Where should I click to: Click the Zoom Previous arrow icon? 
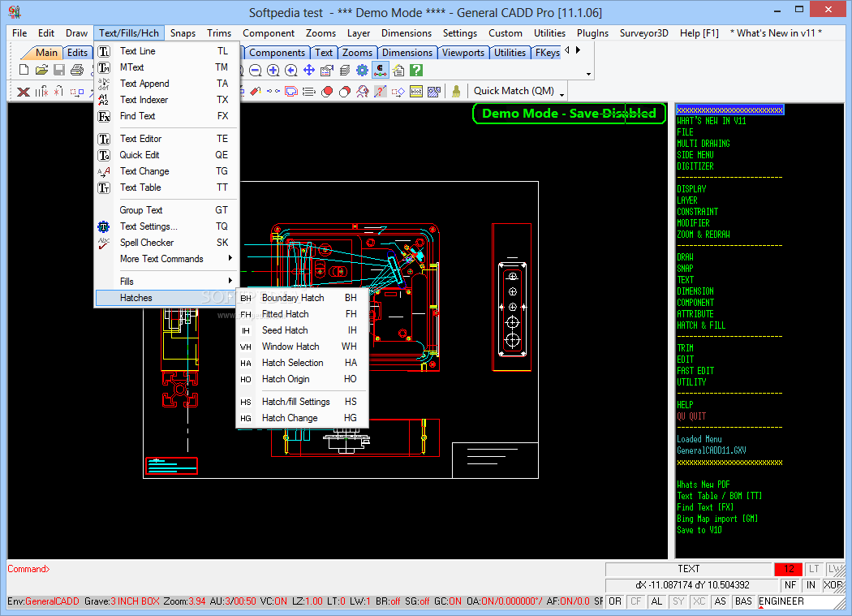[x=291, y=70]
